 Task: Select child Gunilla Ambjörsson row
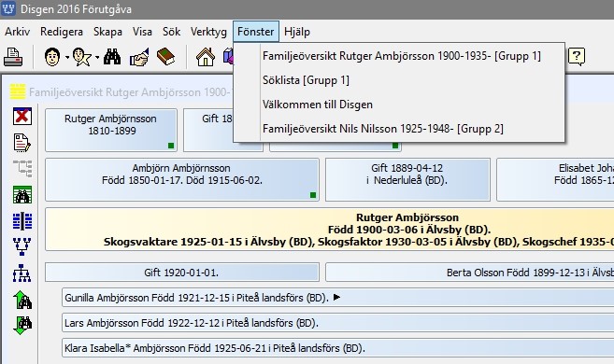point(337,298)
